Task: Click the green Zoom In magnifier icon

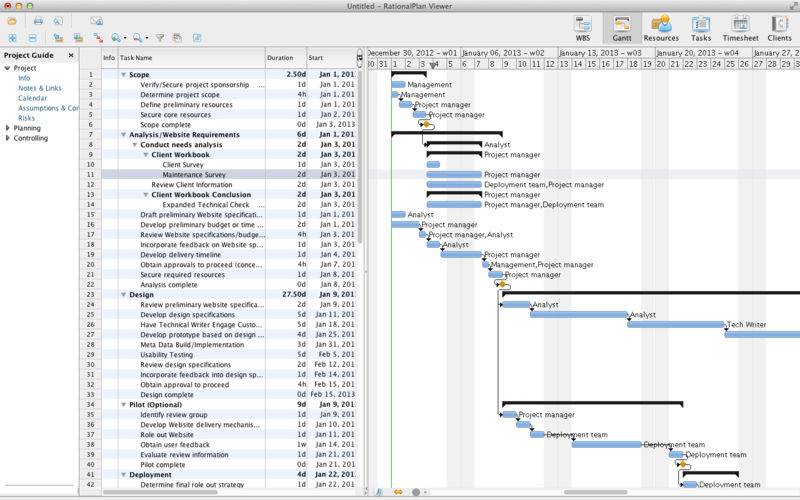Action: pyautogui.click(x=116, y=38)
